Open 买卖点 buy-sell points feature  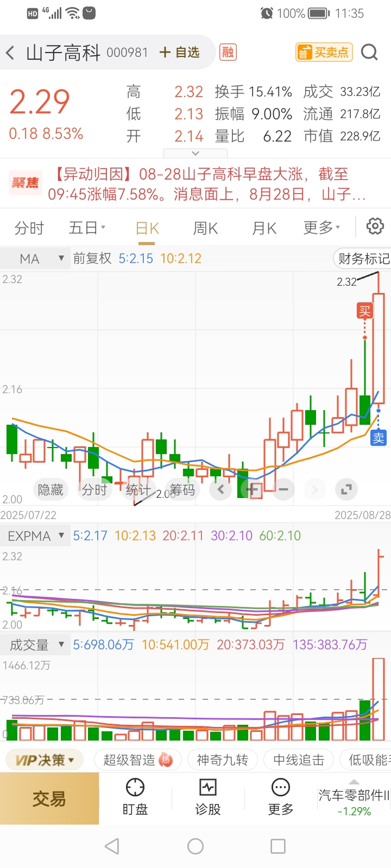324,52
